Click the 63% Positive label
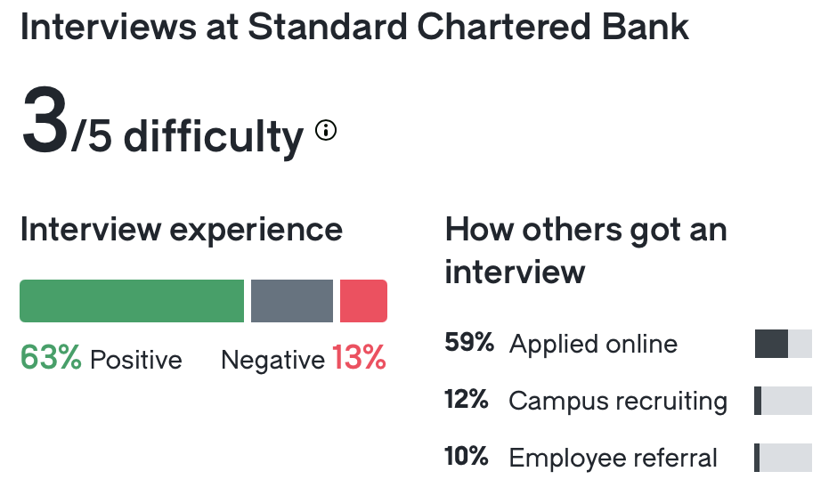The width and height of the screenshot is (837, 504). 101,359
